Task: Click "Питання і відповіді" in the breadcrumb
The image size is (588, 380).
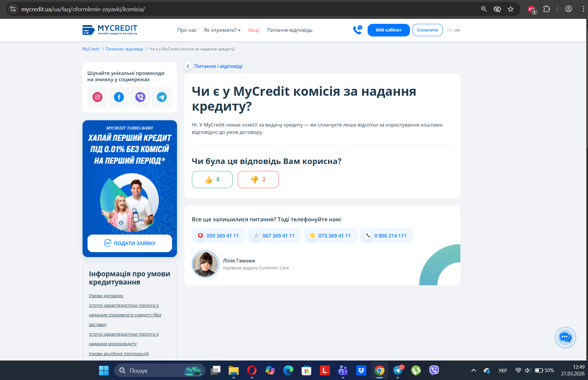Action: (x=124, y=49)
